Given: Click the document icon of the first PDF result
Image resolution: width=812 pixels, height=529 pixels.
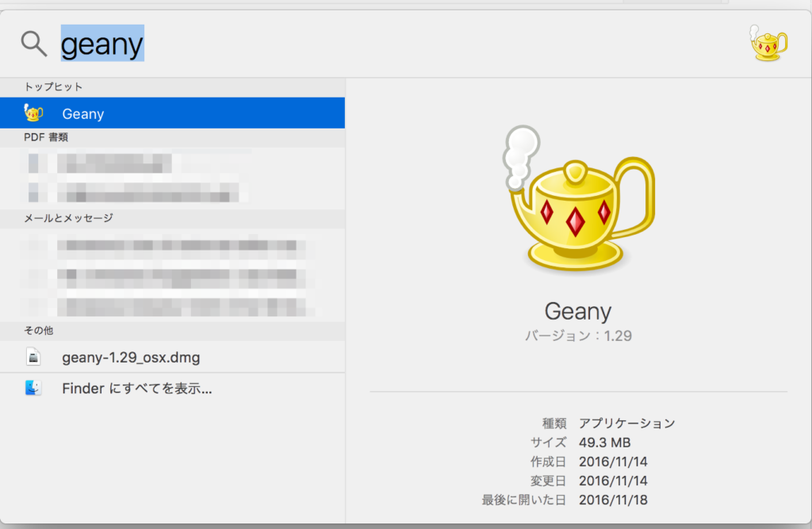Looking at the screenshot, I should pos(32,164).
